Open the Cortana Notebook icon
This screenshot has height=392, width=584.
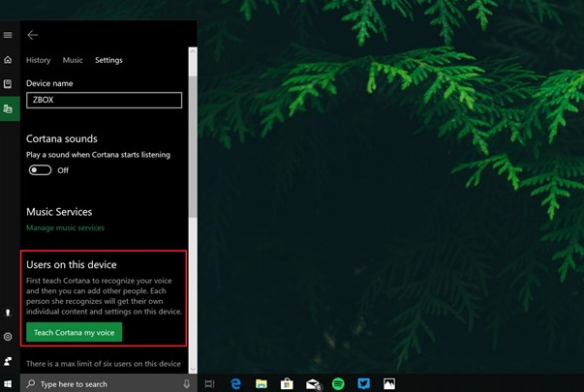tap(8, 84)
